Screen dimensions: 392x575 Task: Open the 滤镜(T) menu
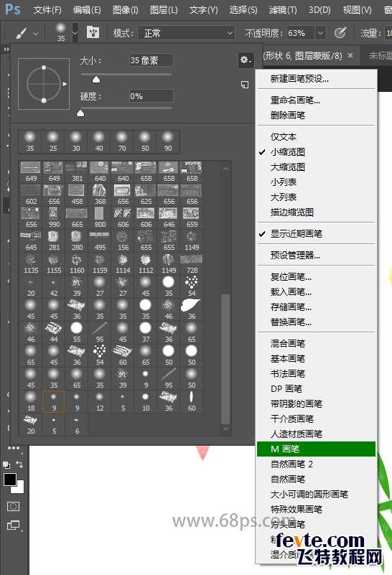tap(283, 10)
